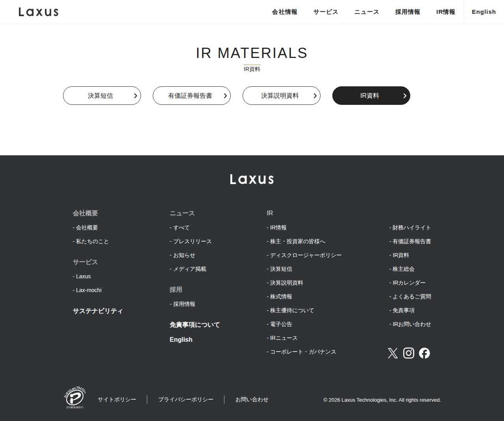The image size is (504, 421).
Task: Open ディスクロージャーポリシー link
Action: tap(304, 255)
